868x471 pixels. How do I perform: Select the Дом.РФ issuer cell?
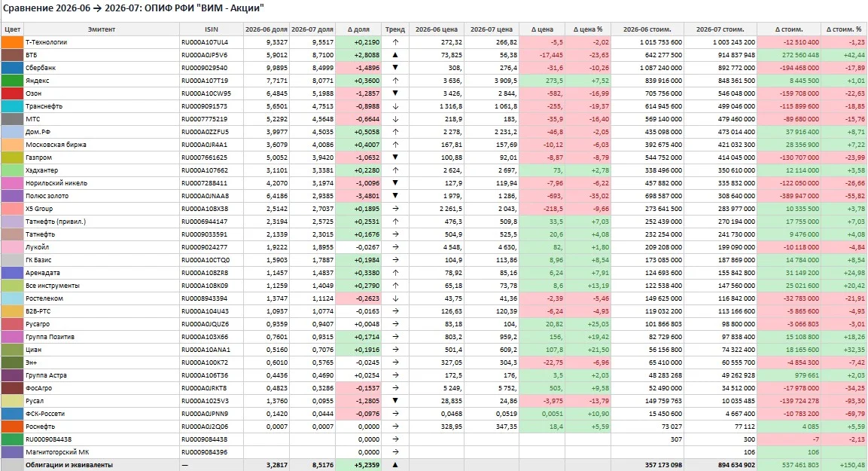point(102,132)
